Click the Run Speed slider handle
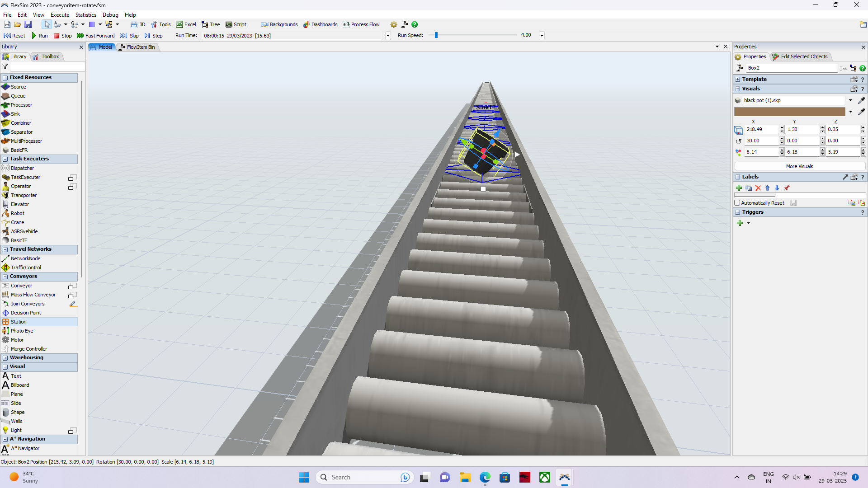 click(x=436, y=35)
